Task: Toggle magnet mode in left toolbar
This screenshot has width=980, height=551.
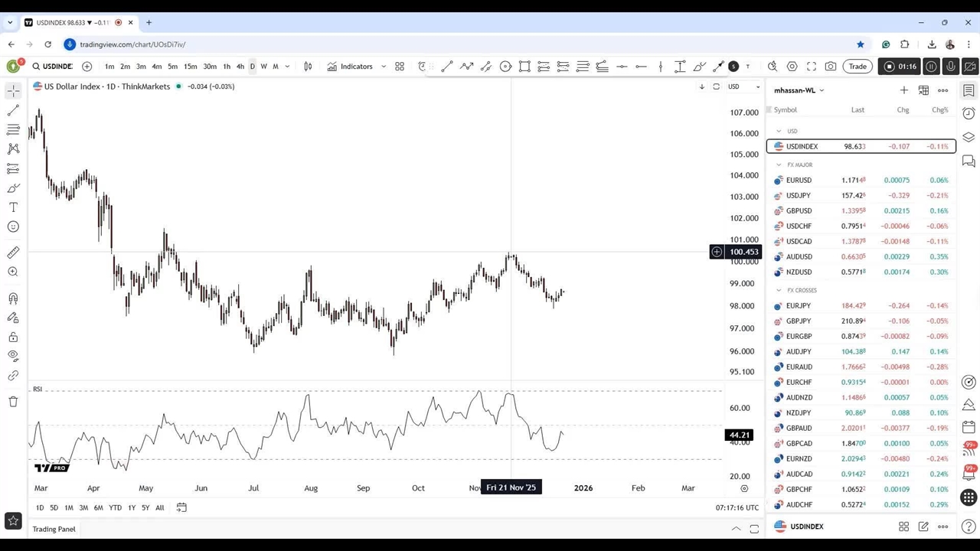Action: [x=13, y=298]
